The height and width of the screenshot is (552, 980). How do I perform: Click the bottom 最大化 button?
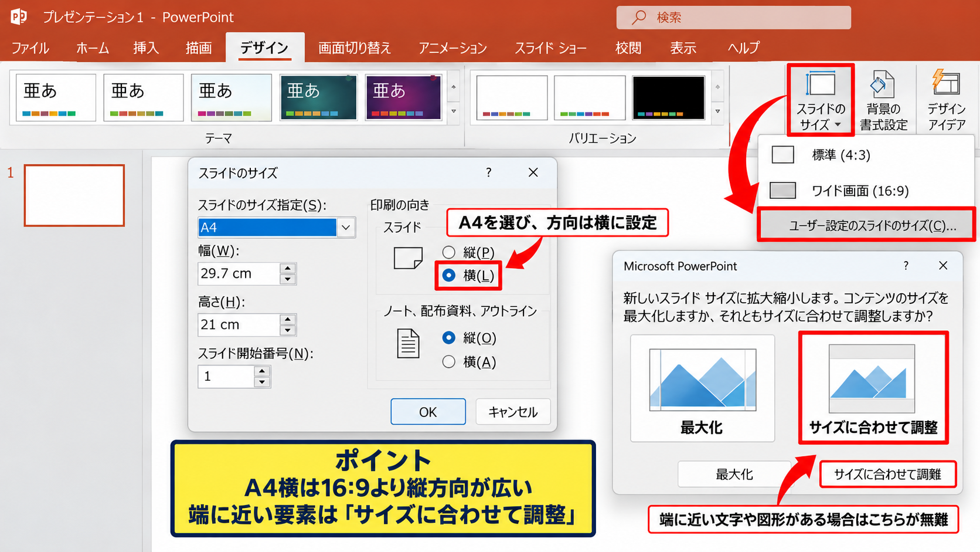point(734,474)
